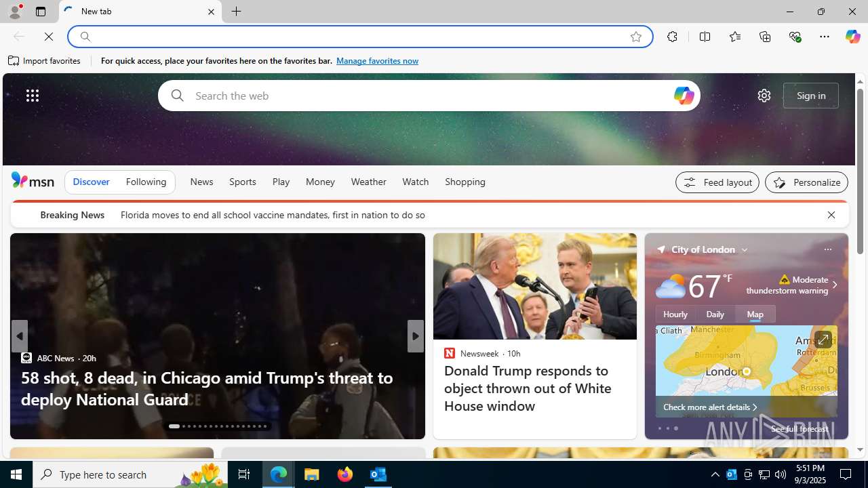Open the Sports tab
The width and height of the screenshot is (868, 488).
tap(242, 182)
